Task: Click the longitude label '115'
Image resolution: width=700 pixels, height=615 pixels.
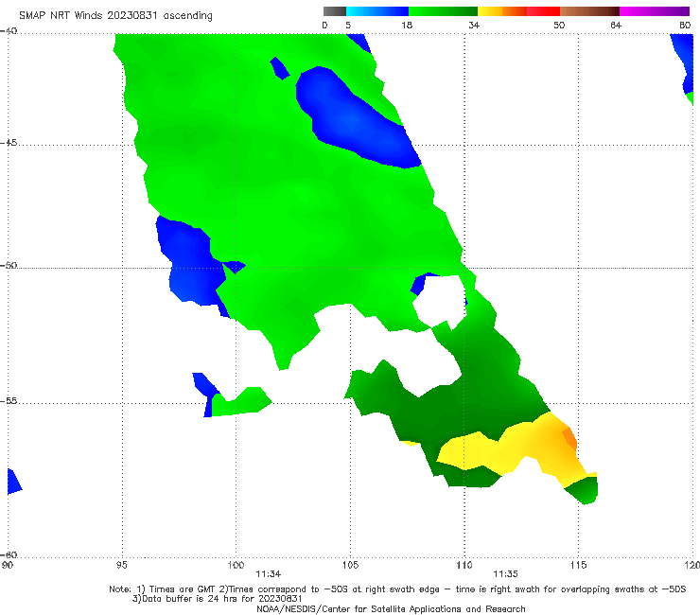Action: click(x=579, y=565)
